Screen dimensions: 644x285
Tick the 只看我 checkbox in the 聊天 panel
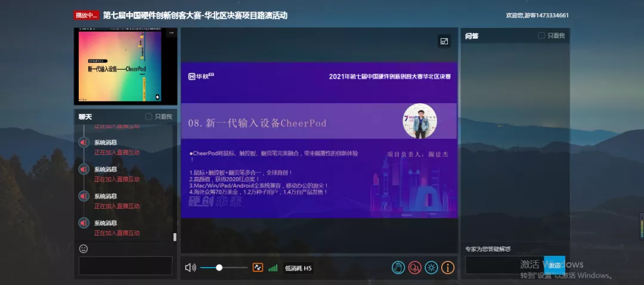point(148,117)
